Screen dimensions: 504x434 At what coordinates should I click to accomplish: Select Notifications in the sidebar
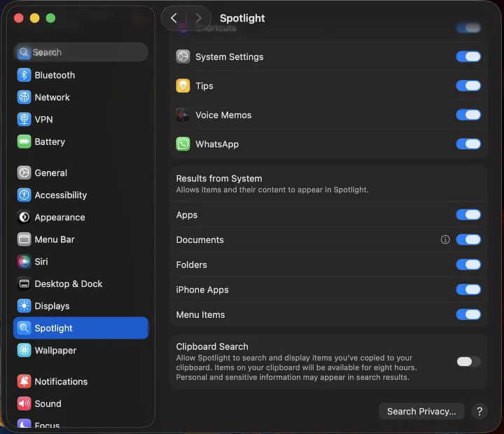[80, 381]
